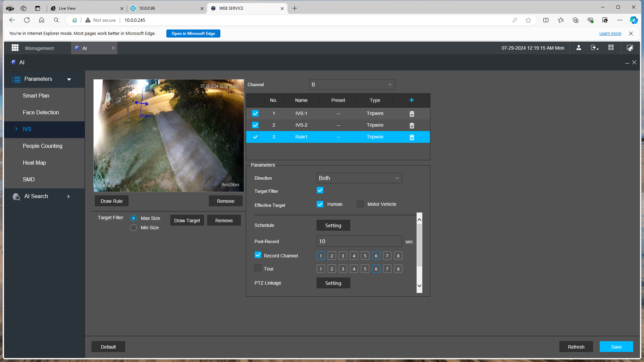Viewport: 644px width, 362px height.
Task: Open the Channel dropdown
Action: [352, 84]
